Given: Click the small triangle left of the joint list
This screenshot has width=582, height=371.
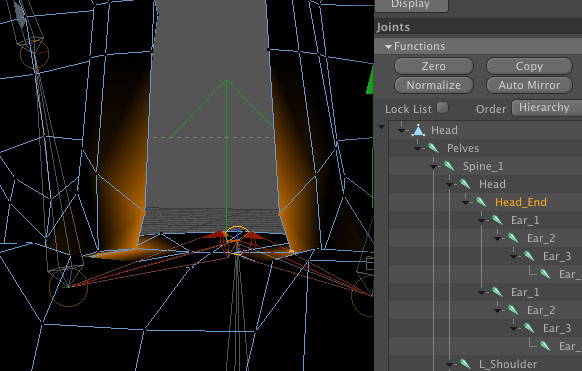Looking at the screenshot, I should (x=381, y=127).
